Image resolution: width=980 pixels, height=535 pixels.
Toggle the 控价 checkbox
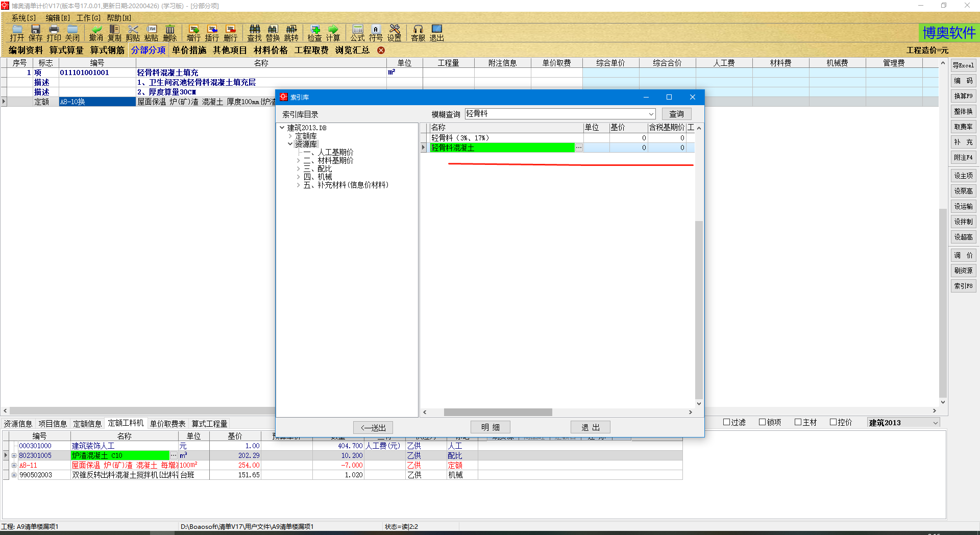833,422
